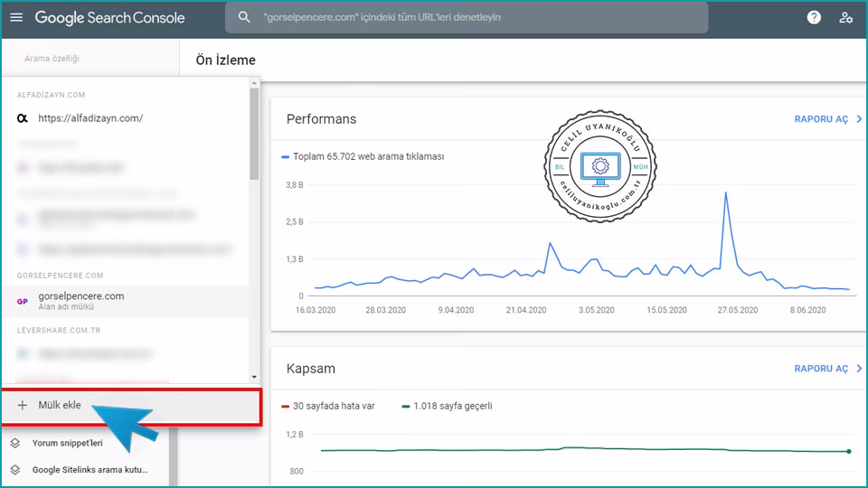Viewport: 868px width, 488px height.
Task: Click the layers icon beside Google Sitelinks
Action: (x=15, y=470)
